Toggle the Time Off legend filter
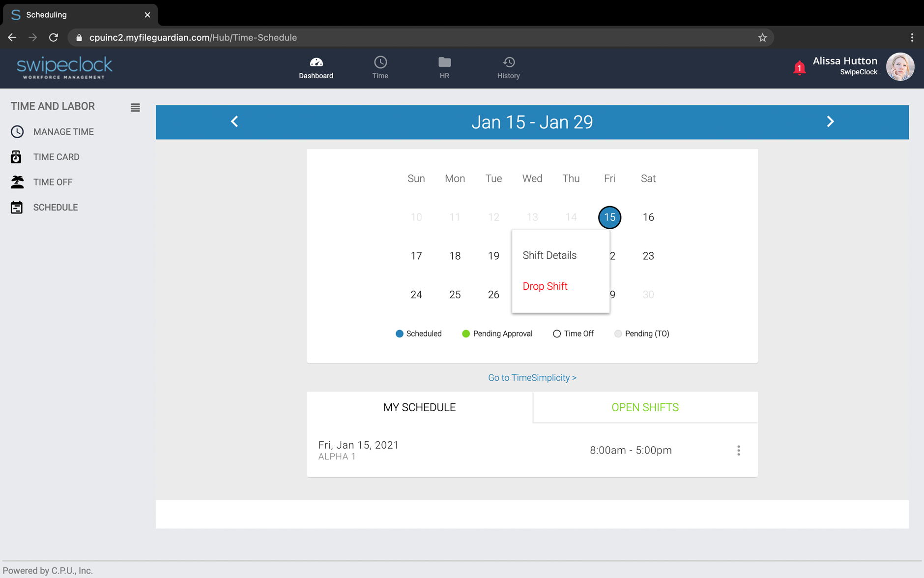Screen dimensions: 924x578 click(557, 334)
